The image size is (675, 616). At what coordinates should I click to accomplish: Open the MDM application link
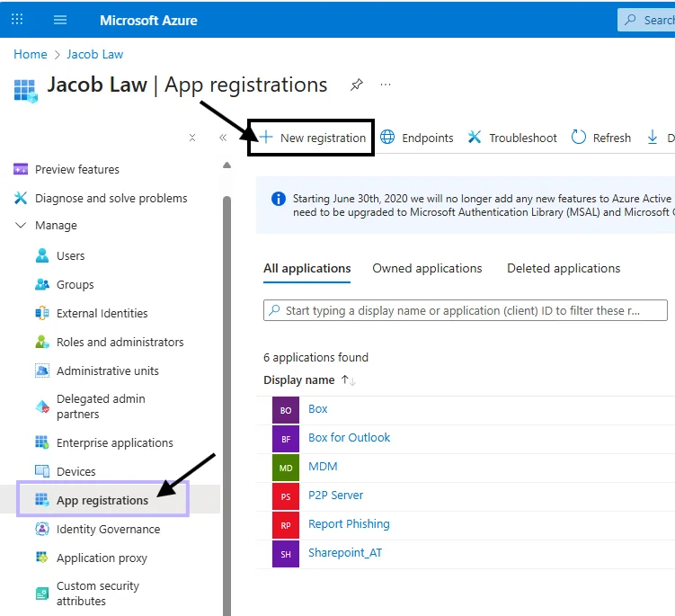(323, 467)
